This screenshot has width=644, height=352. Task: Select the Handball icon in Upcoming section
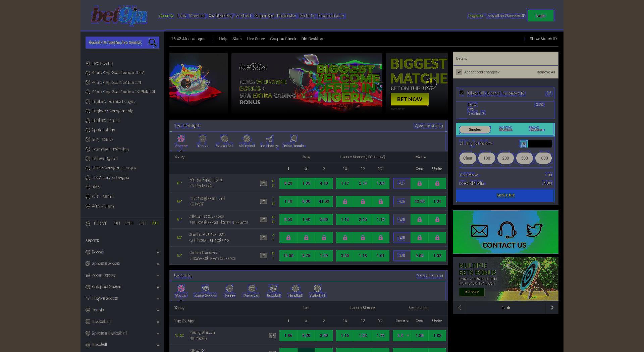tap(295, 288)
